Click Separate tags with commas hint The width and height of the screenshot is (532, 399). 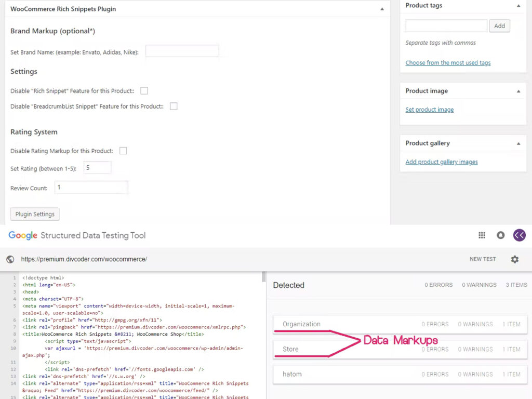pyautogui.click(x=441, y=43)
